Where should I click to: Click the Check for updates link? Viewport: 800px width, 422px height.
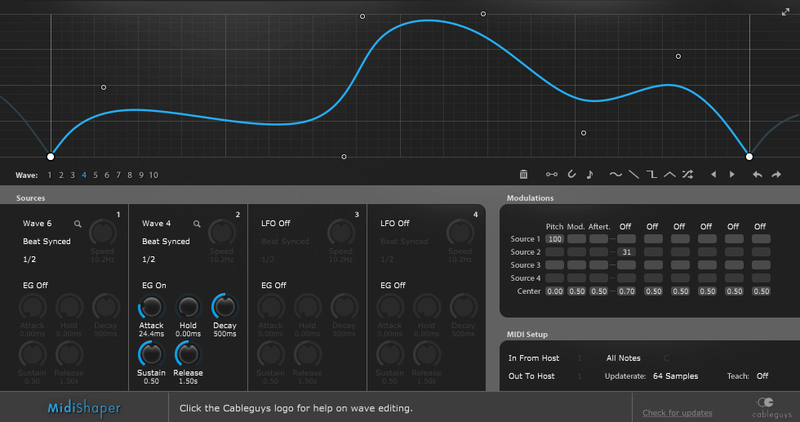tap(677, 412)
